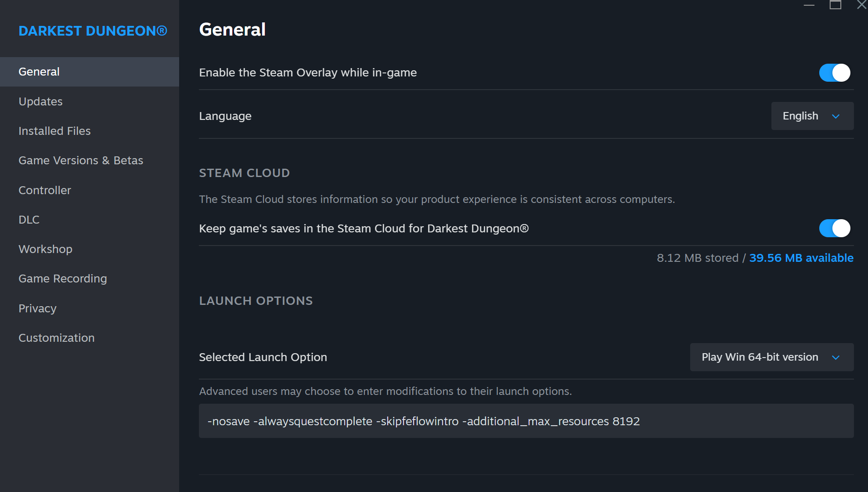868x492 pixels.
Task: Open the DLC page
Action: tap(29, 220)
